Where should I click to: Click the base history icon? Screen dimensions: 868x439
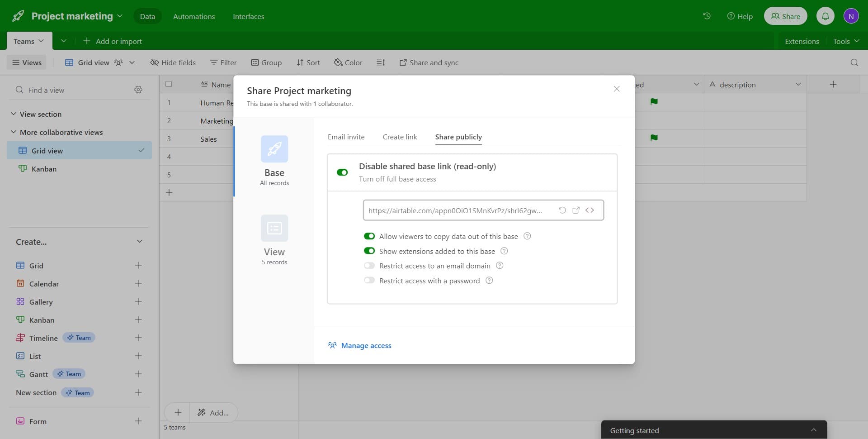pyautogui.click(x=707, y=16)
